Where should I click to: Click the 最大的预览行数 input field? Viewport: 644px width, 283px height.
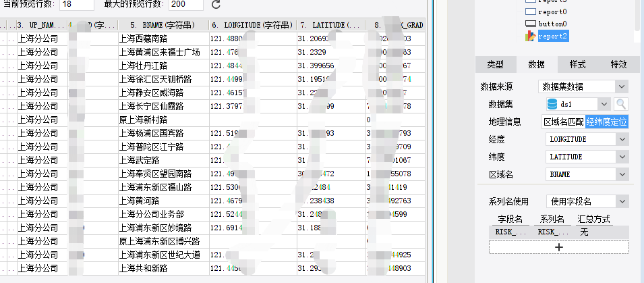point(185,5)
